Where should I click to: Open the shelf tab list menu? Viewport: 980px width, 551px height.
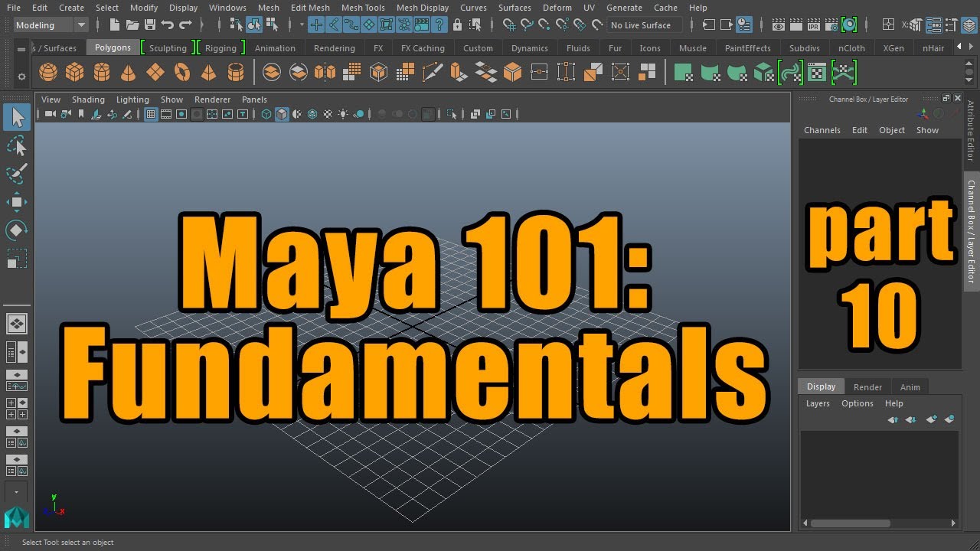(x=21, y=47)
